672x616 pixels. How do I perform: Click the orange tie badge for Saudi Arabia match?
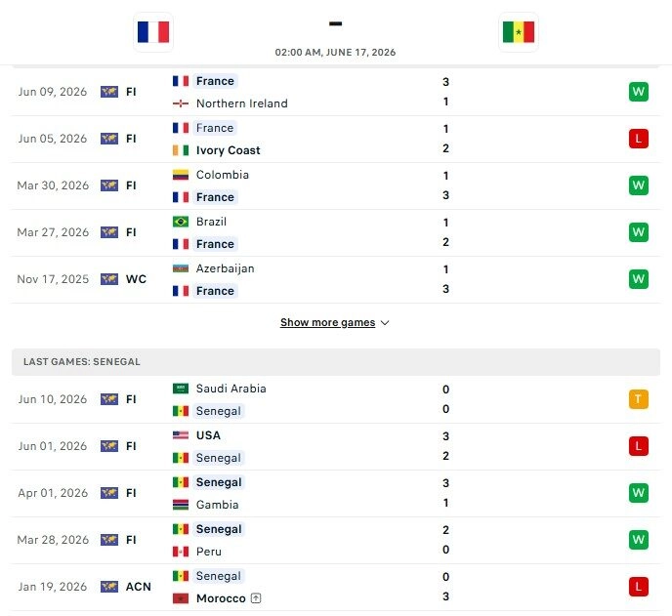coord(638,399)
